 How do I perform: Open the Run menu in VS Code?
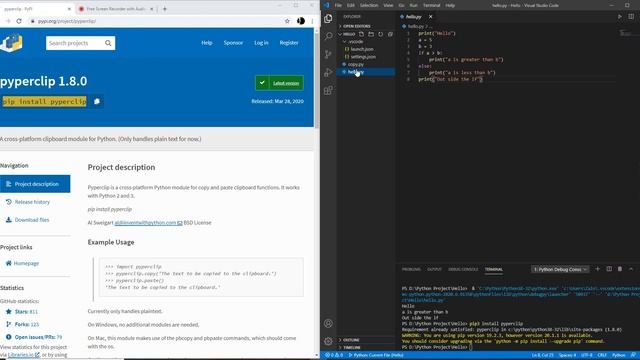tap(413, 5)
